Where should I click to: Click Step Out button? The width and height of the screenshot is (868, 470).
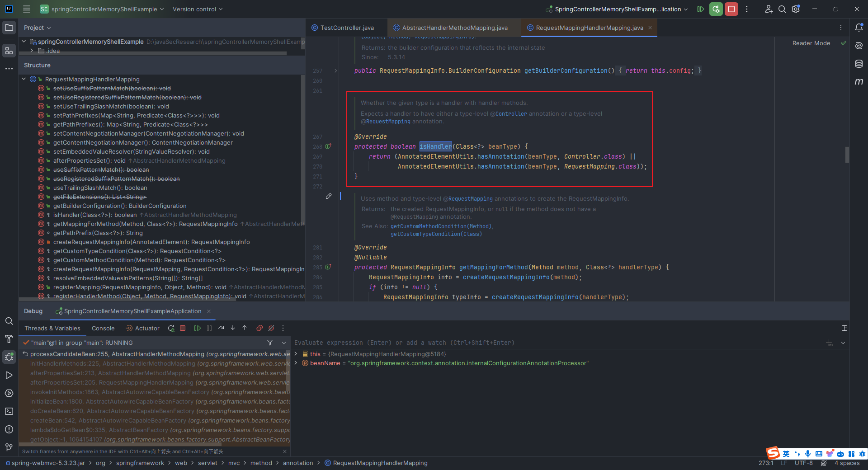[x=245, y=329]
